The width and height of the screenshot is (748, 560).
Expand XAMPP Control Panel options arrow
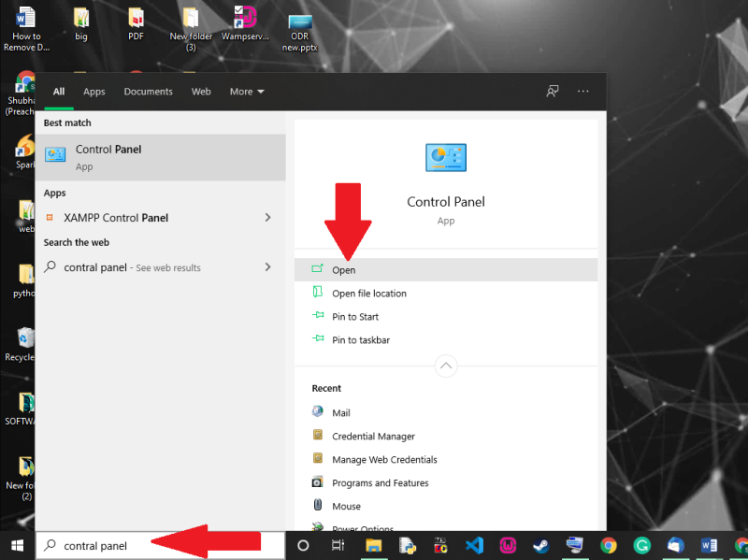tap(267, 218)
